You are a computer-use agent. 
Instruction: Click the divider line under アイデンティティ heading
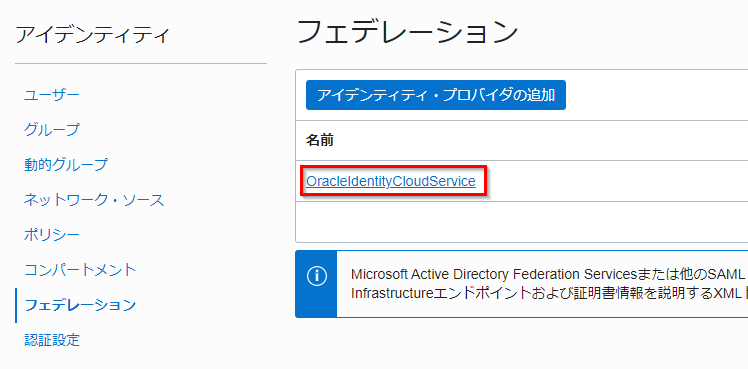[x=141, y=63]
